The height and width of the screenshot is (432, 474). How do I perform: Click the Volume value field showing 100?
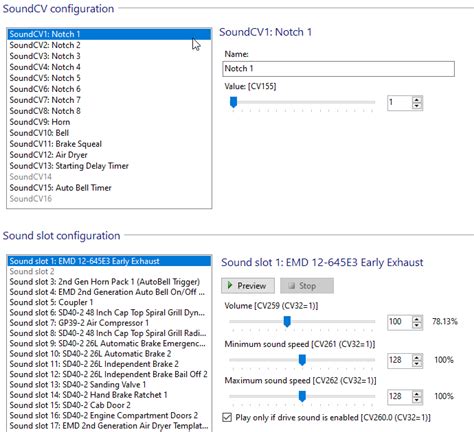click(x=400, y=322)
